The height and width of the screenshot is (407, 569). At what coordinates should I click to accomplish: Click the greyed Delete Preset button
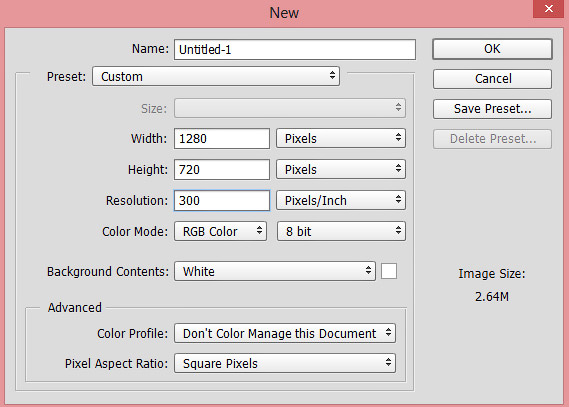(x=492, y=139)
